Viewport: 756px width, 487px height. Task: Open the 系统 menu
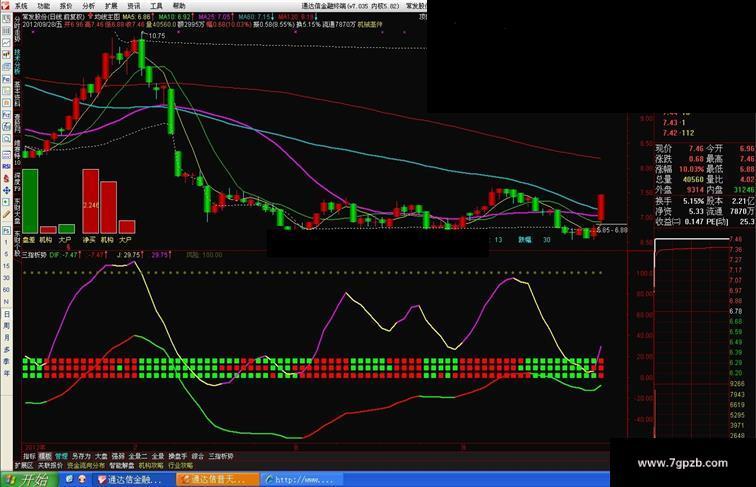[x=21, y=6]
